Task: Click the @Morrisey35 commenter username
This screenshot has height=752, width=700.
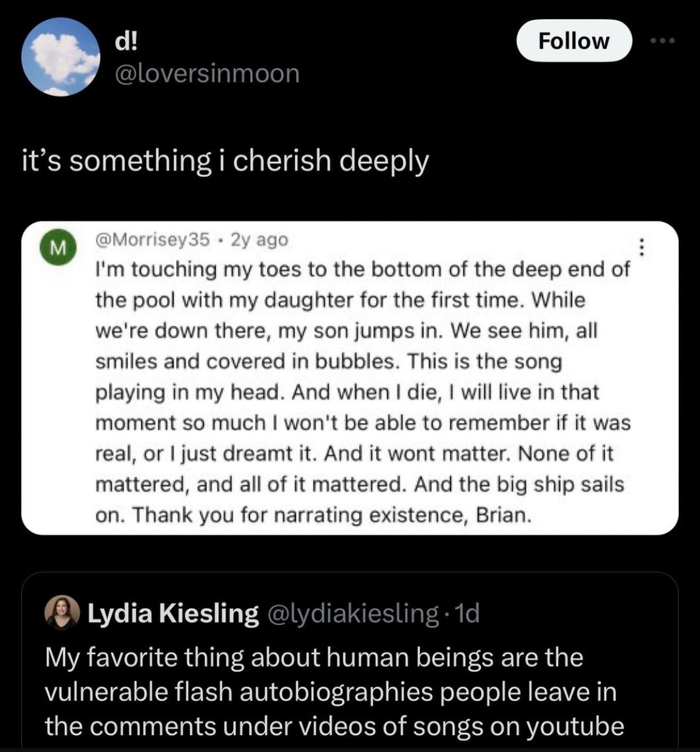Action: (152, 239)
